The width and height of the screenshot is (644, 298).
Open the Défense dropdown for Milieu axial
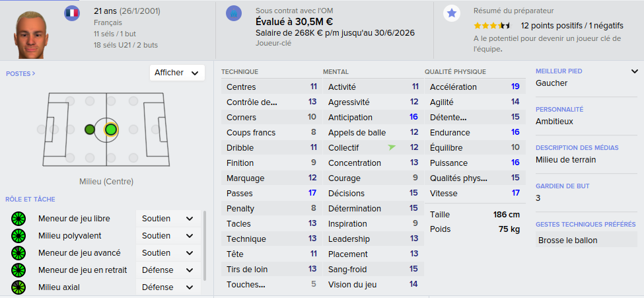(168, 287)
